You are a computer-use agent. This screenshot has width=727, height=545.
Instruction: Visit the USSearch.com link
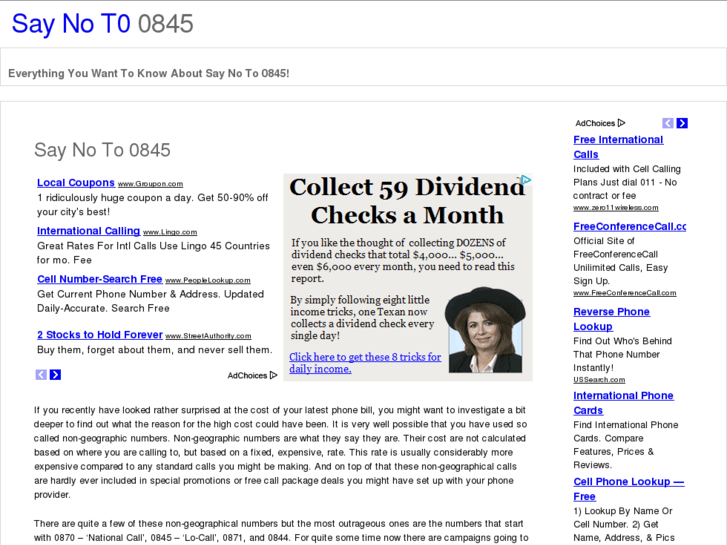pyautogui.click(x=599, y=380)
